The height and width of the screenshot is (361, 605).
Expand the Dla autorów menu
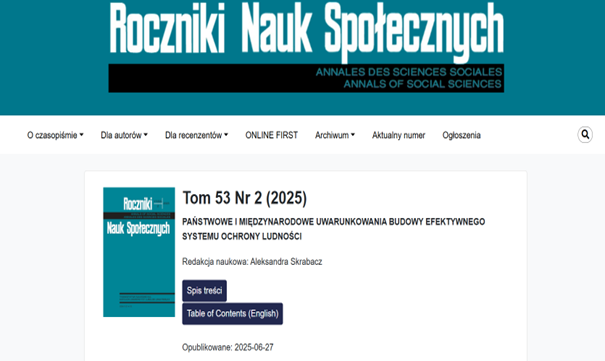pyautogui.click(x=124, y=135)
